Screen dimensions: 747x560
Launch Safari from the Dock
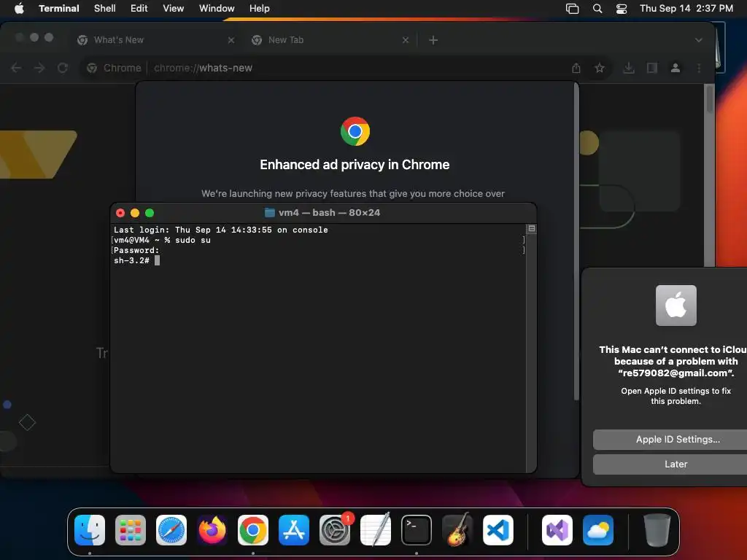[171, 530]
